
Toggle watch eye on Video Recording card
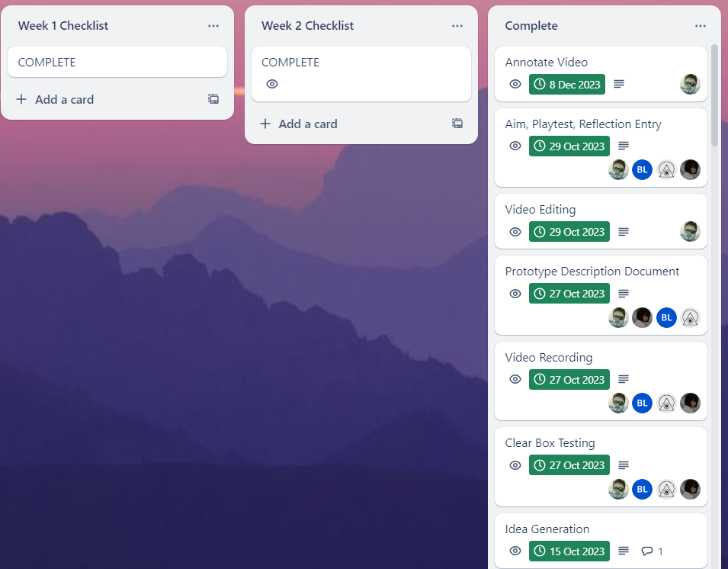tap(515, 379)
